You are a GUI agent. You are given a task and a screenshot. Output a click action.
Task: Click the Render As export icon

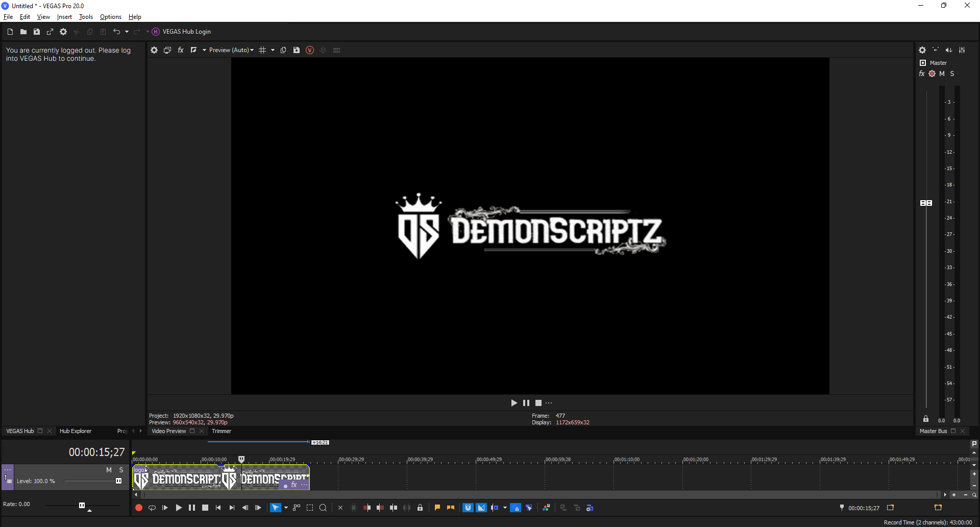[50, 32]
